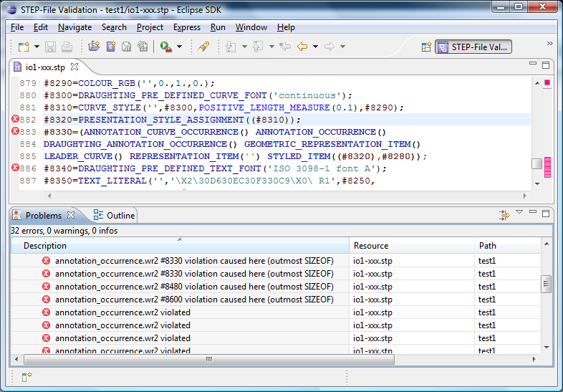Click the fast view icon in status bar
Viewport: 563px width, 392px height.
[27, 377]
